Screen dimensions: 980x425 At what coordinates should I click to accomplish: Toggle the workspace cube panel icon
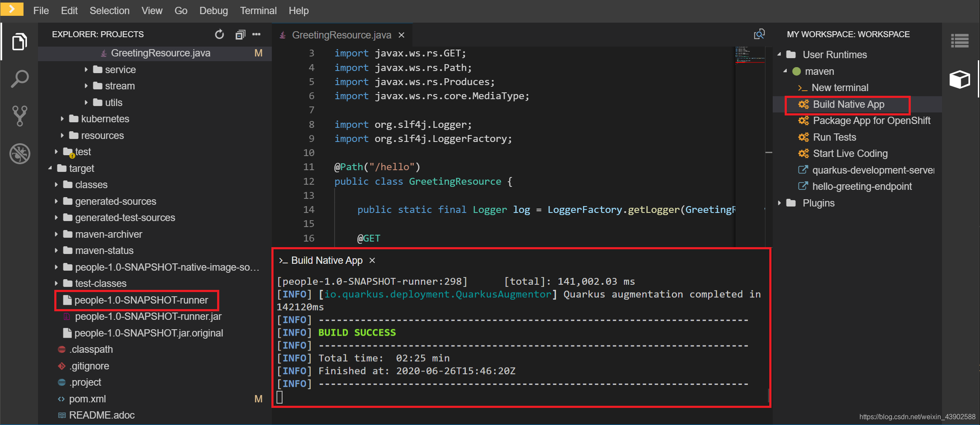(x=960, y=80)
